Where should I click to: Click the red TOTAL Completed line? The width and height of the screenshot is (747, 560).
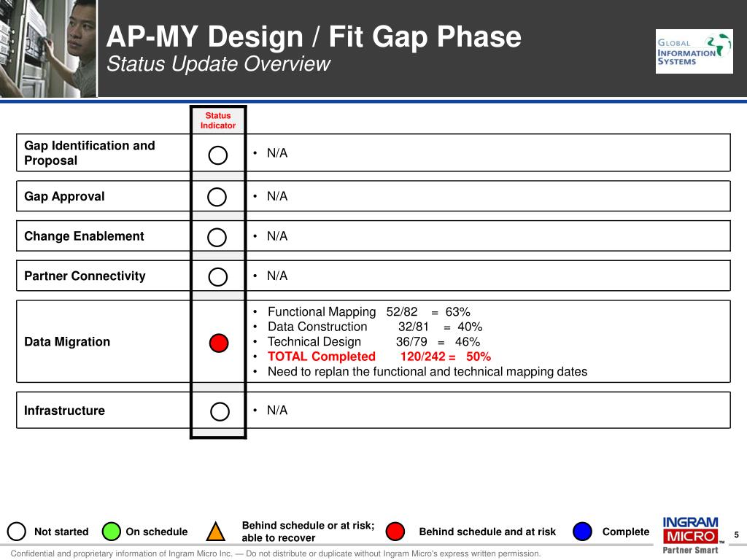tap(379, 356)
